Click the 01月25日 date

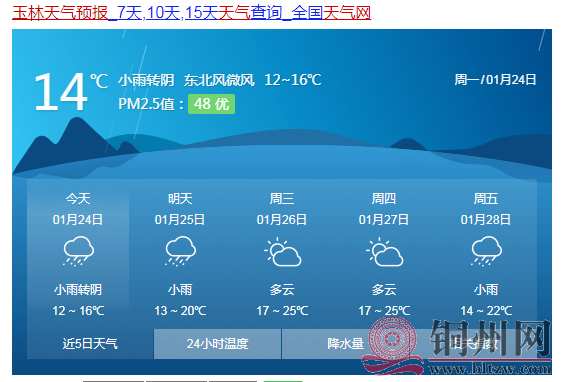point(180,219)
